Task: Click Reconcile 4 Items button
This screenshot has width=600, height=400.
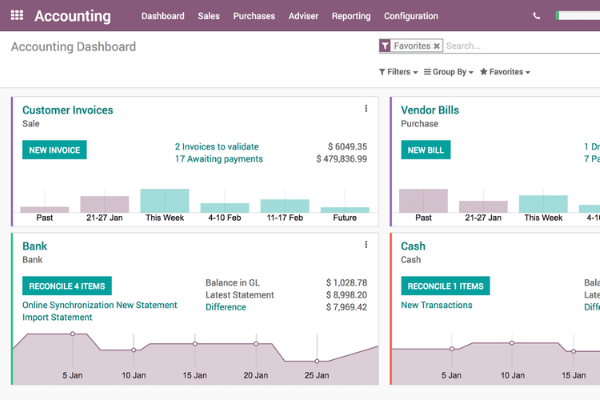Action: pos(67,286)
